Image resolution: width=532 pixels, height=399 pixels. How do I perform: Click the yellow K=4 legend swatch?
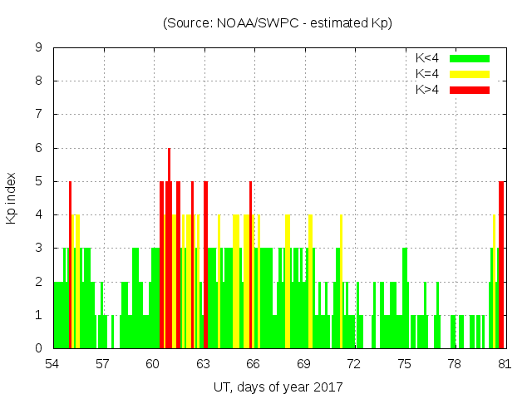(x=470, y=74)
